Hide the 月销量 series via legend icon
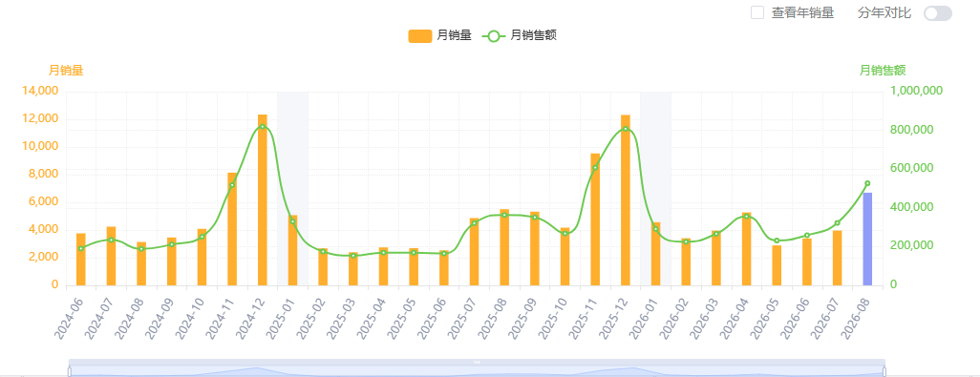Viewport: 980px width, 377px height. 420,36
